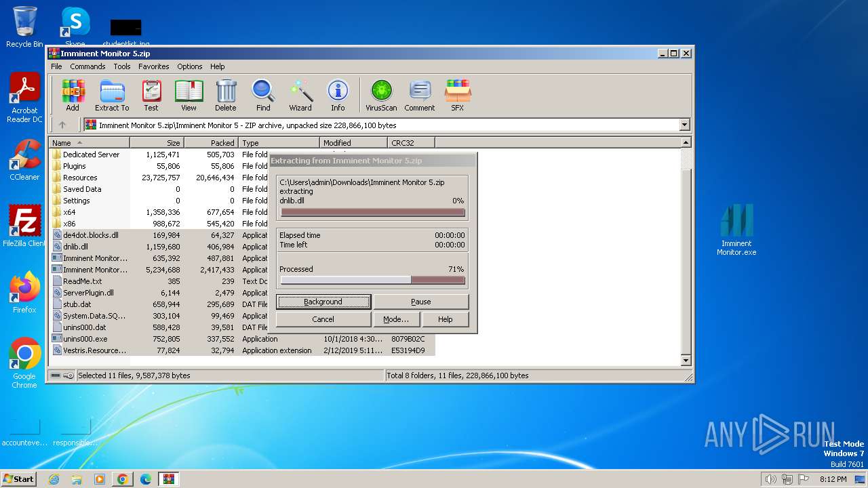The width and height of the screenshot is (868, 488).
Task: Click the Mode... button
Action: [396, 319]
